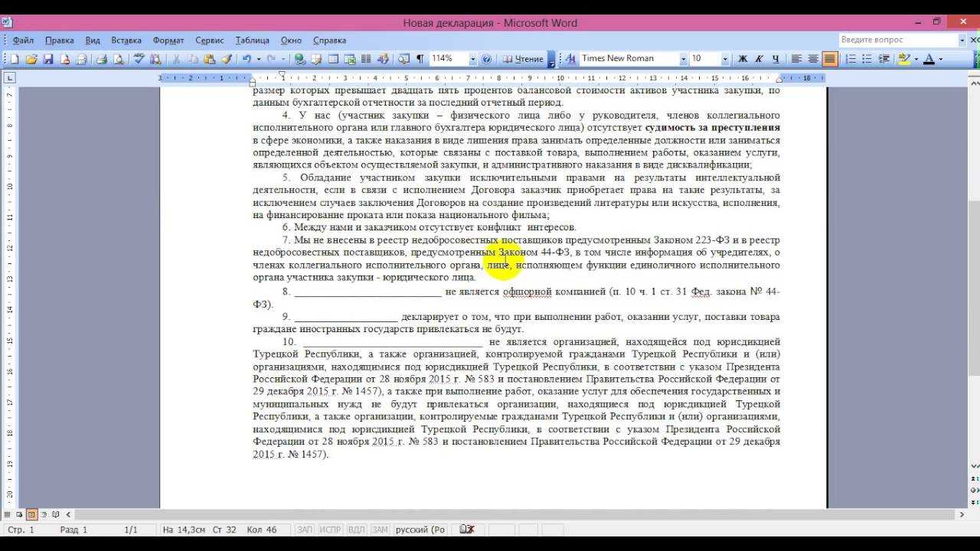Open the Таблица menu
This screenshot has height=551, width=980.
coord(253,40)
